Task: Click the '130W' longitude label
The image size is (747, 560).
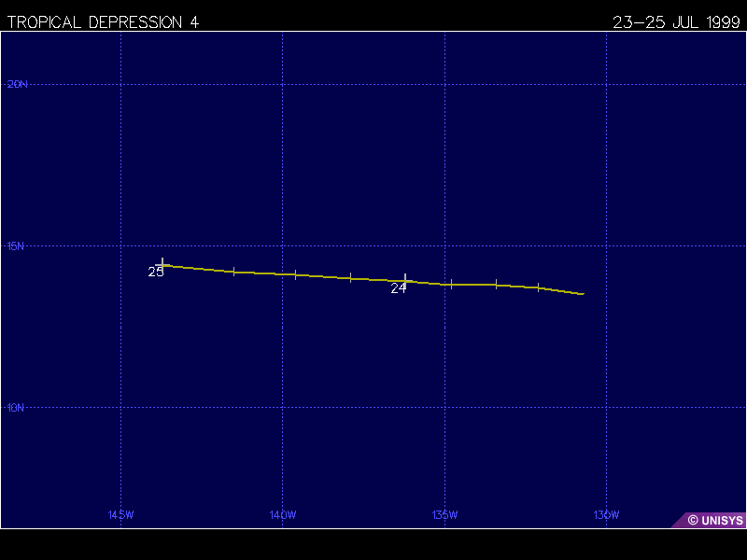Action: 606,515
